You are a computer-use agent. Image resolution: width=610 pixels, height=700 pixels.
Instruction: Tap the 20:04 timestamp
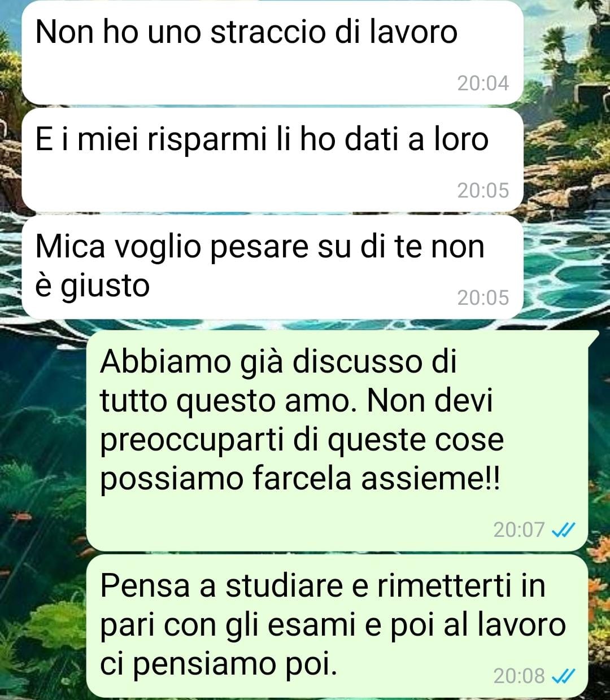pyautogui.click(x=483, y=84)
